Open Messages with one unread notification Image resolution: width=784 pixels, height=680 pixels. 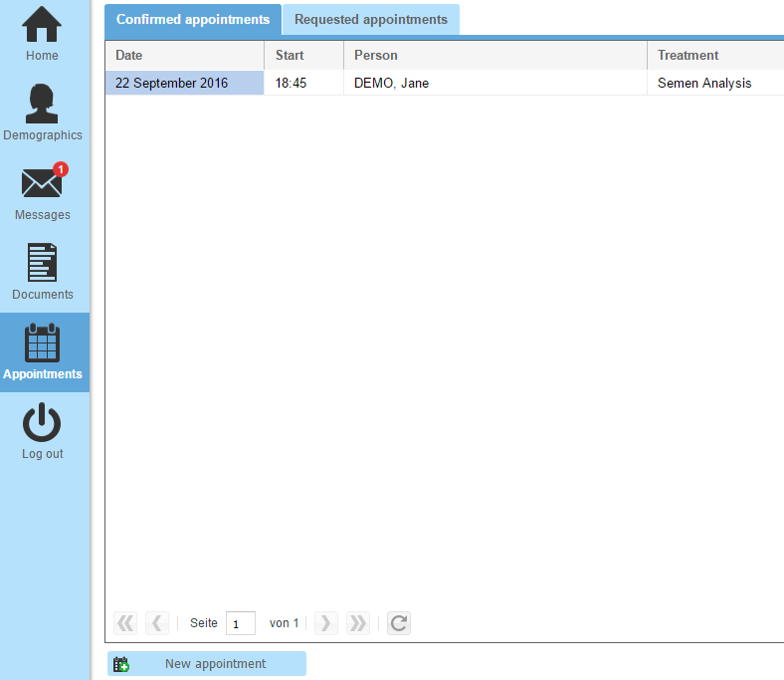43,192
